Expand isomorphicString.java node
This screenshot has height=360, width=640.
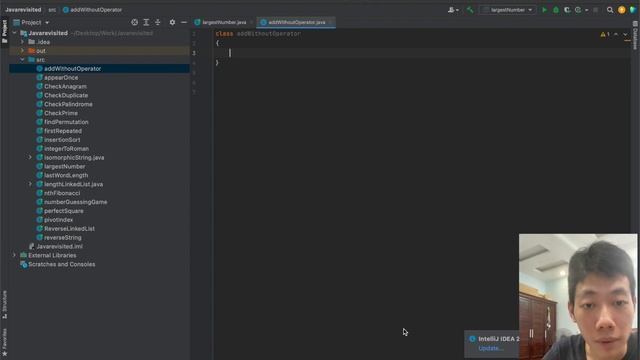click(30, 158)
